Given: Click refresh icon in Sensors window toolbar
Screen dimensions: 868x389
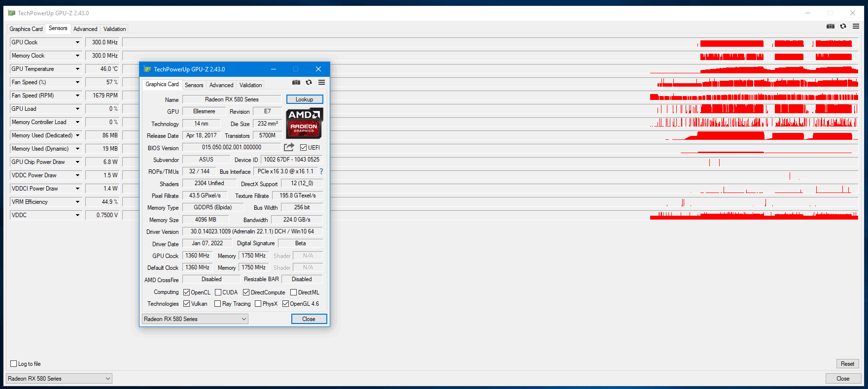Looking at the screenshot, I should pyautogui.click(x=843, y=26).
